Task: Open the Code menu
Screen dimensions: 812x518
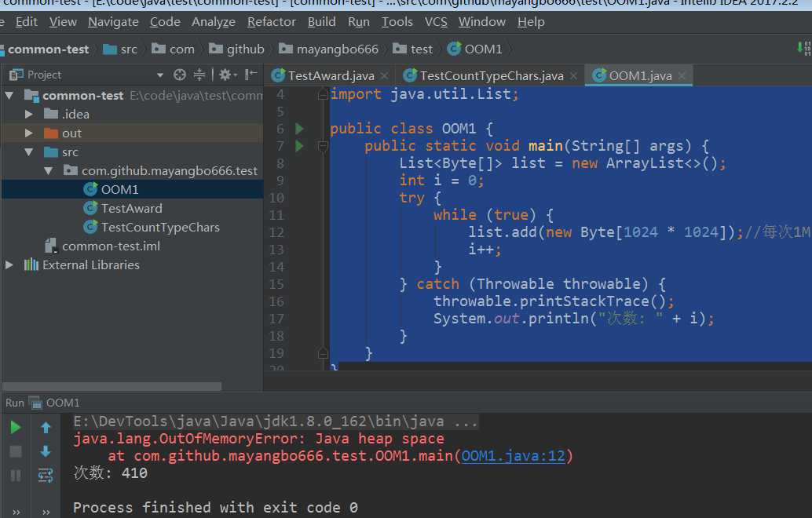Action: click(x=165, y=22)
